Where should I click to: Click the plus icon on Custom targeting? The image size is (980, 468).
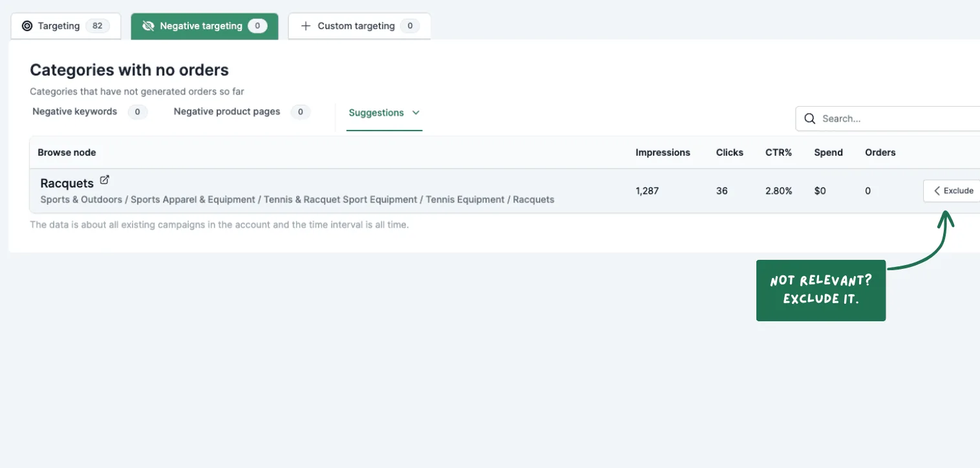[306, 26]
